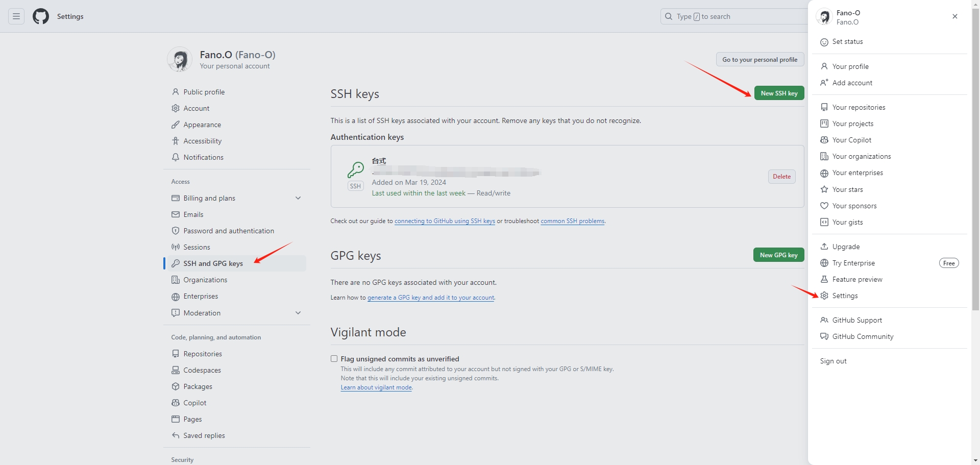The width and height of the screenshot is (980, 465).
Task: Click the Sessions broadcast icon
Action: click(x=176, y=247)
